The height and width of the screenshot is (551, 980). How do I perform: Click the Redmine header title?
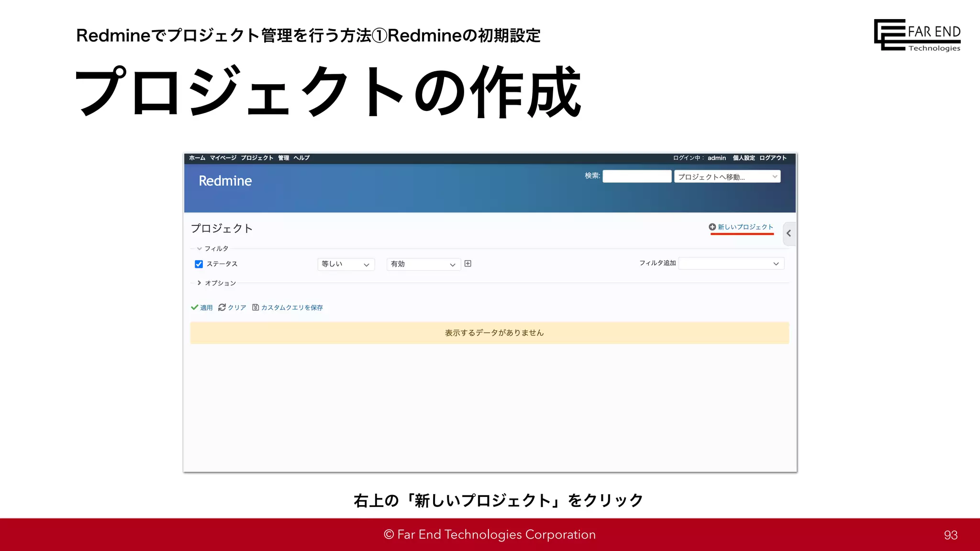(x=225, y=181)
